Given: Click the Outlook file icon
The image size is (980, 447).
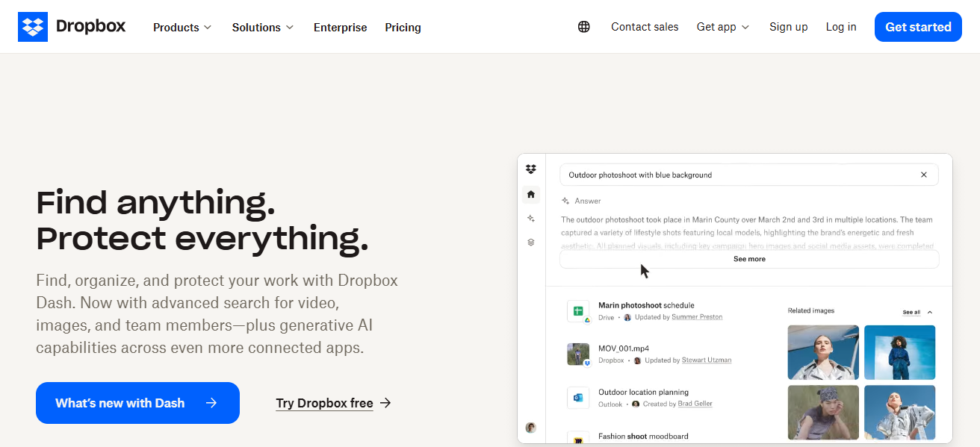Looking at the screenshot, I should (x=578, y=398).
